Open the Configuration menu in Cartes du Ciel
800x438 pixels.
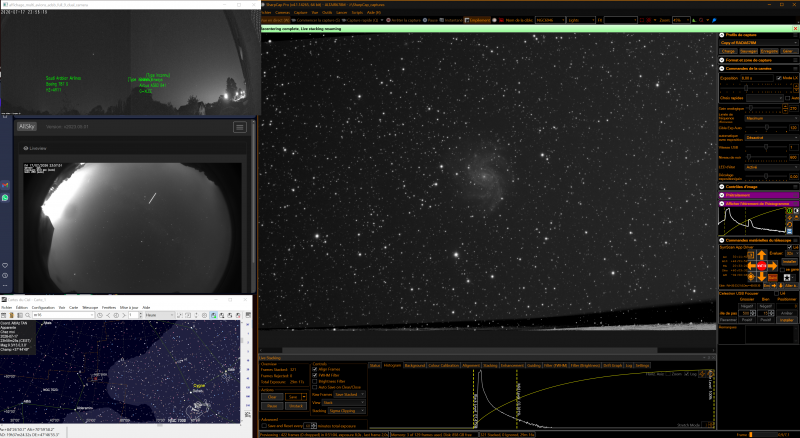[x=43, y=307]
